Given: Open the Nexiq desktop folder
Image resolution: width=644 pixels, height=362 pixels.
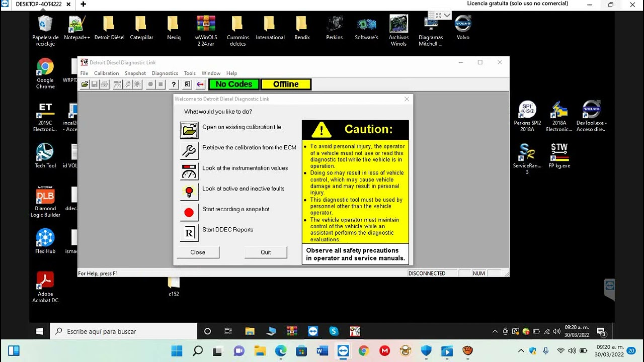Looking at the screenshot, I should point(174,28).
